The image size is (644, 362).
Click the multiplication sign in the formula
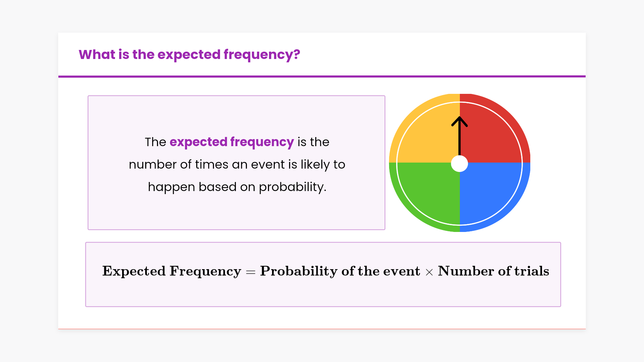point(429,272)
